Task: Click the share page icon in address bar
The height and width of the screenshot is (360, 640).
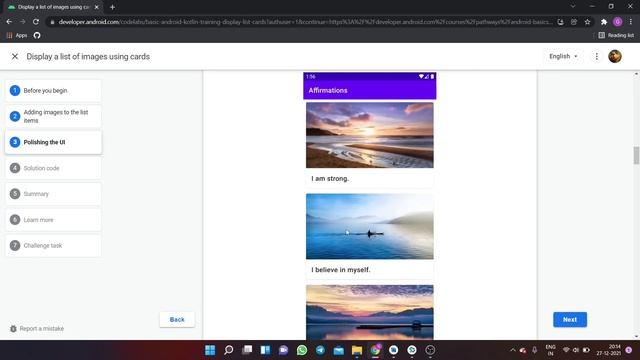Action: (574, 22)
